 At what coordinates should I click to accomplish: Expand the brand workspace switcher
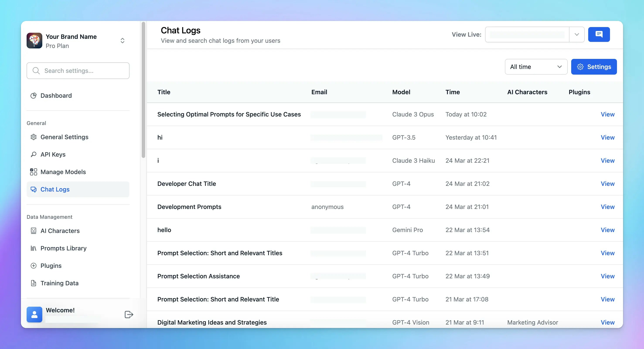pos(123,41)
